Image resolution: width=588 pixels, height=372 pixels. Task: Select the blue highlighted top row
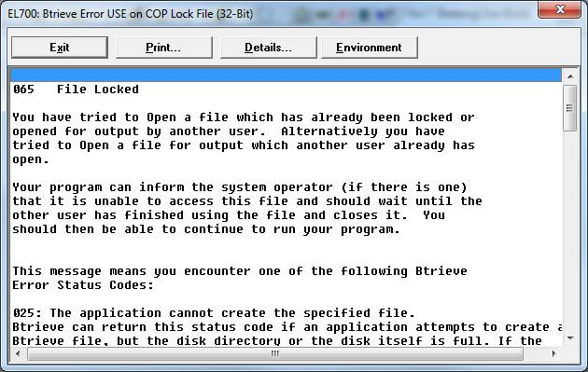tap(287, 75)
